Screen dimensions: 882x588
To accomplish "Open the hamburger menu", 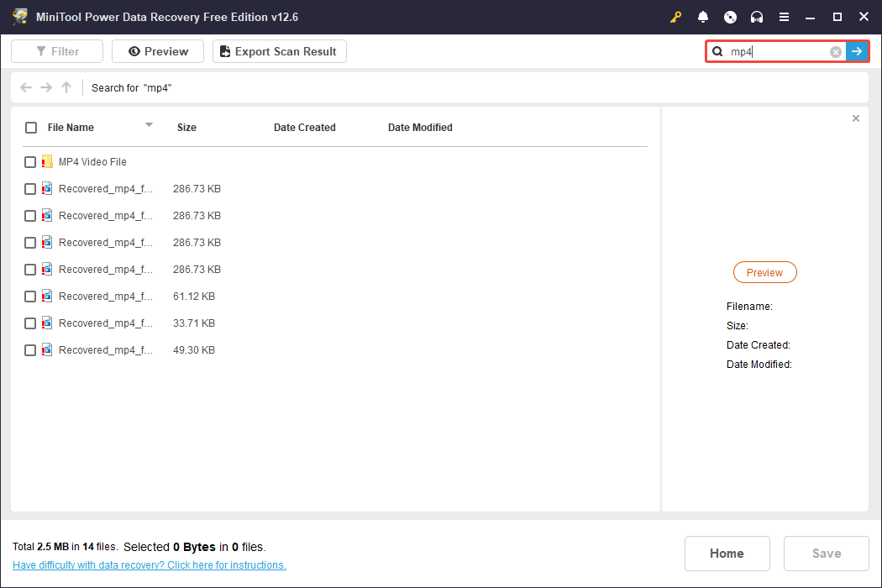I will 784,17.
